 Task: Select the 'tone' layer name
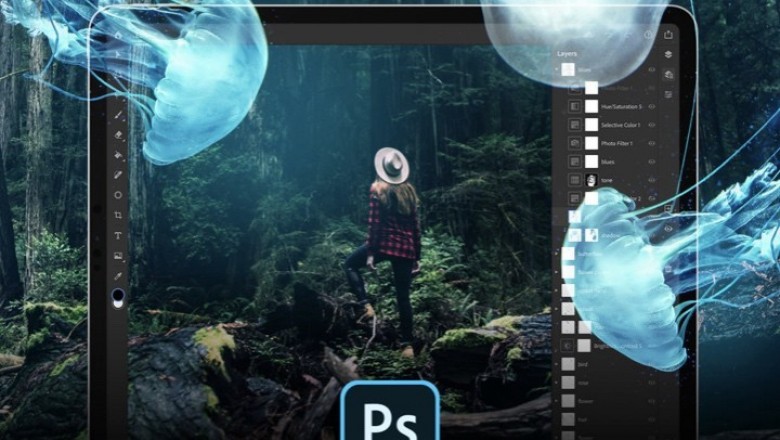click(606, 180)
